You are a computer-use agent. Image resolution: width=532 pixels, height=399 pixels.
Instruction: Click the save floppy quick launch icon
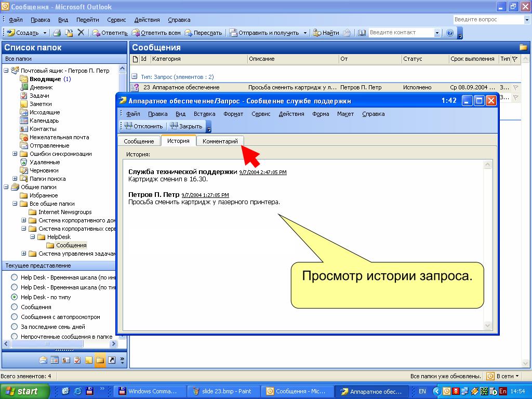tap(89, 391)
